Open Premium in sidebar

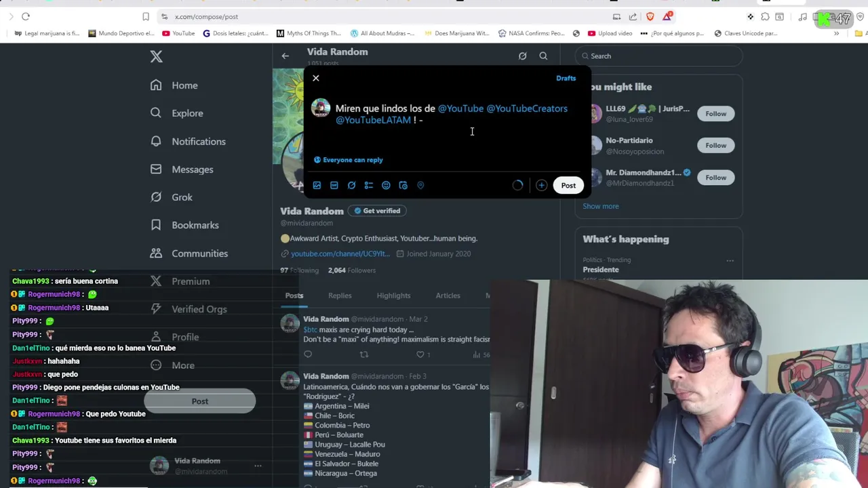click(180, 281)
